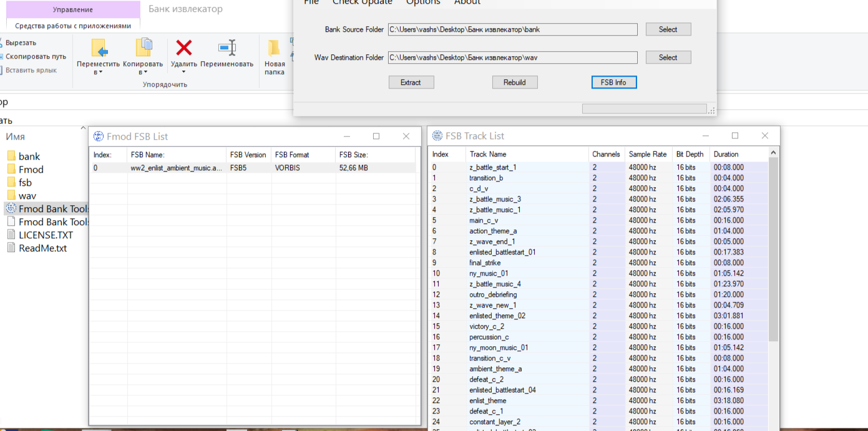The height and width of the screenshot is (431, 868).
Task: Click the Переместить в folder icon
Action: (x=99, y=48)
